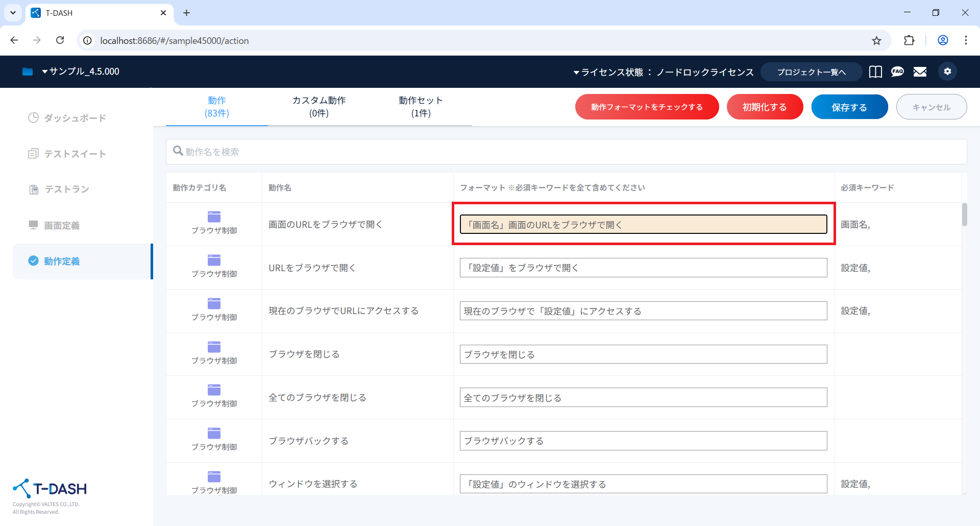Click the T-DASH logo in the sidebar
Screen dimensions: 980x526
pyautogui.click(x=50, y=489)
